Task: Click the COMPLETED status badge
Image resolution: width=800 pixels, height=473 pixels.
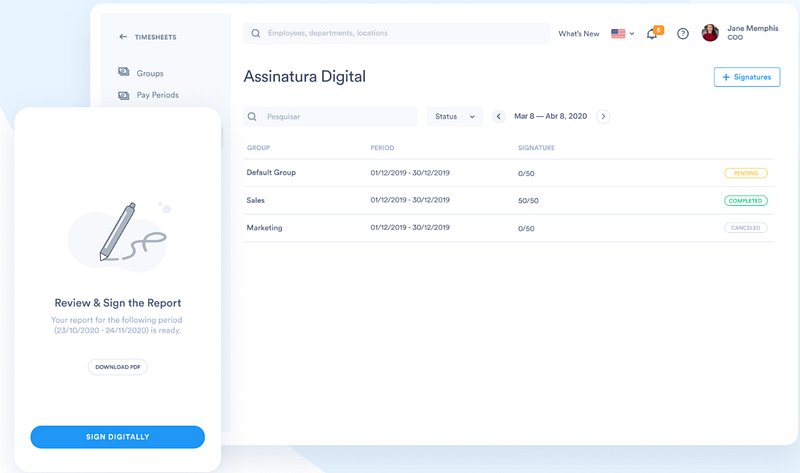Action: [745, 201]
